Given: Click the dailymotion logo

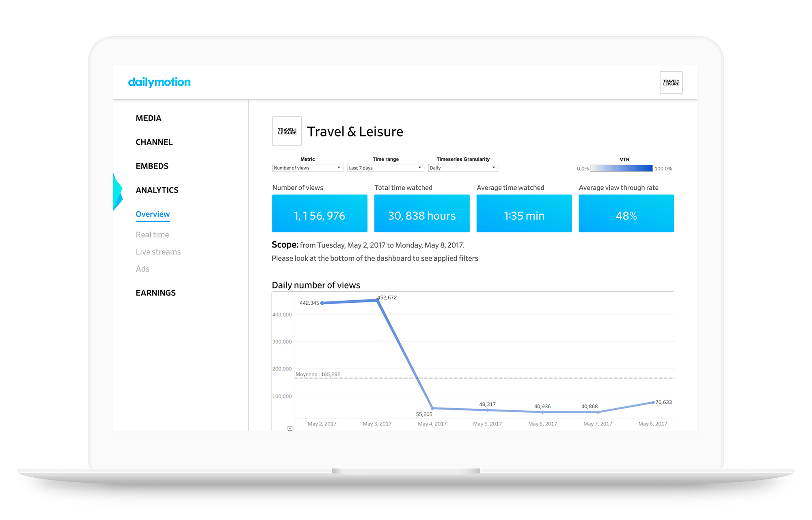Looking at the screenshot, I should click(x=159, y=82).
